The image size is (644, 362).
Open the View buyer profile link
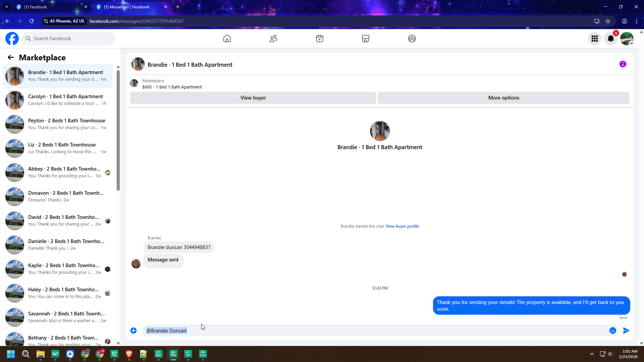coord(402,226)
